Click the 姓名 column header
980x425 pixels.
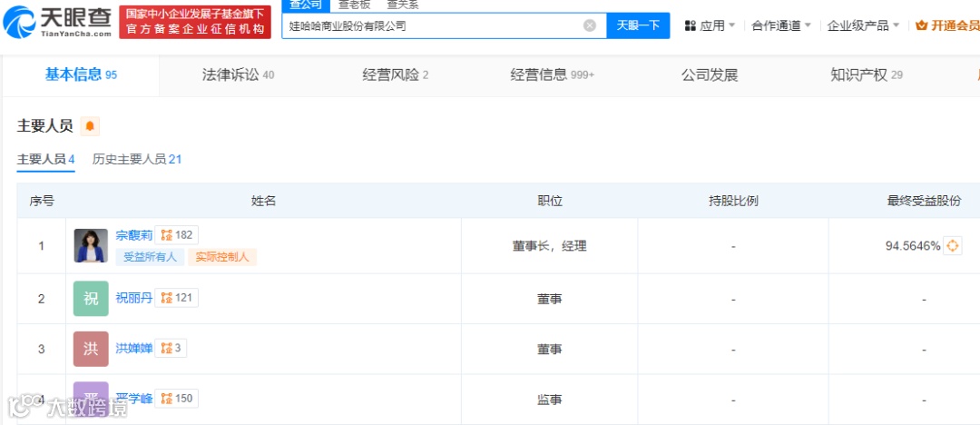[x=263, y=201]
